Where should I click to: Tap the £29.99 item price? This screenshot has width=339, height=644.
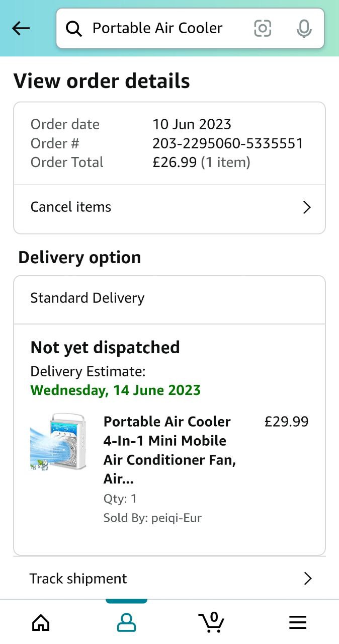coord(286,422)
